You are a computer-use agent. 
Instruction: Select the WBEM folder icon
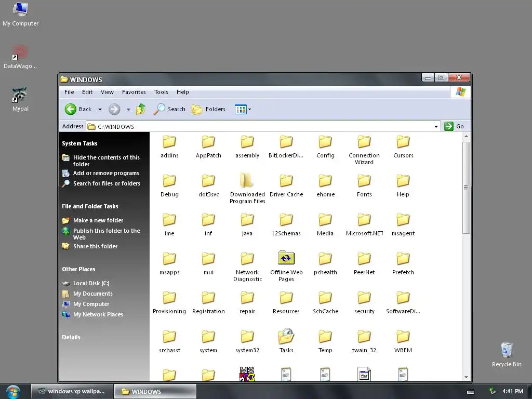[403, 337]
